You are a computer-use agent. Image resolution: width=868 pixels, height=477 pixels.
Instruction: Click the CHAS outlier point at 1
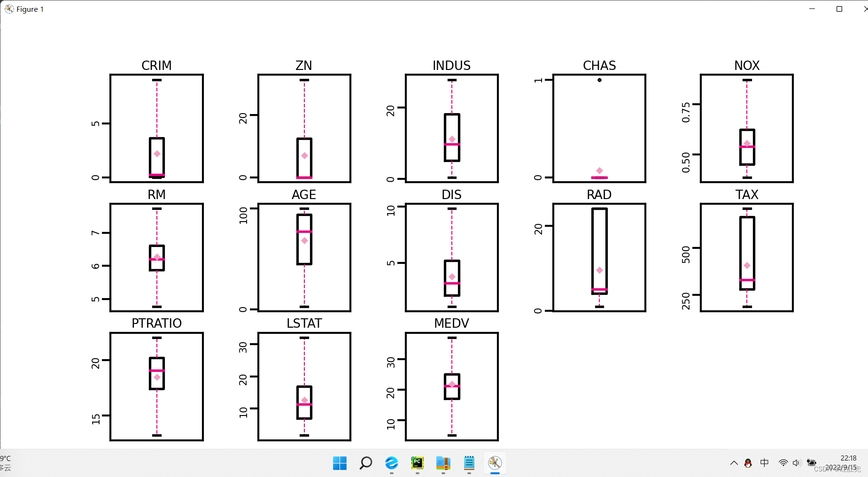coord(599,80)
